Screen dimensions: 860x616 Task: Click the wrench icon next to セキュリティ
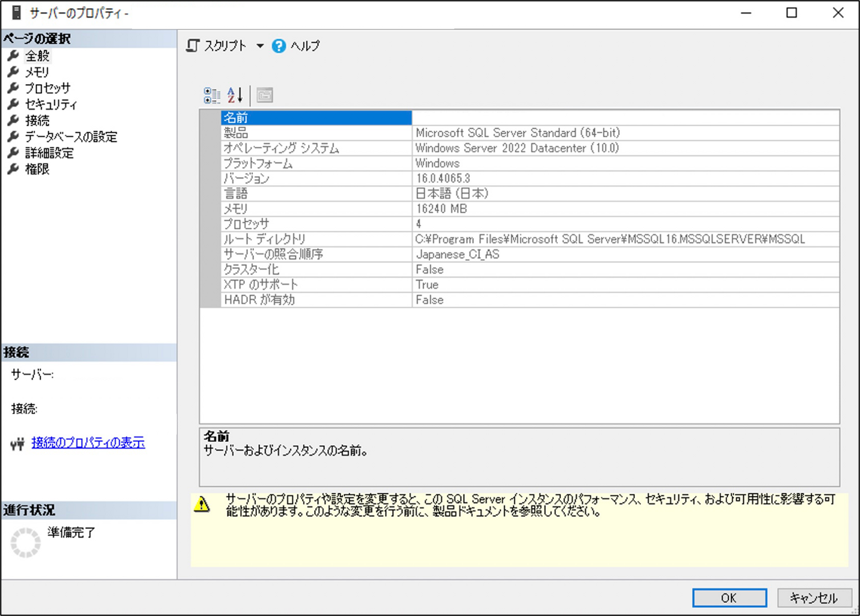tap(13, 104)
